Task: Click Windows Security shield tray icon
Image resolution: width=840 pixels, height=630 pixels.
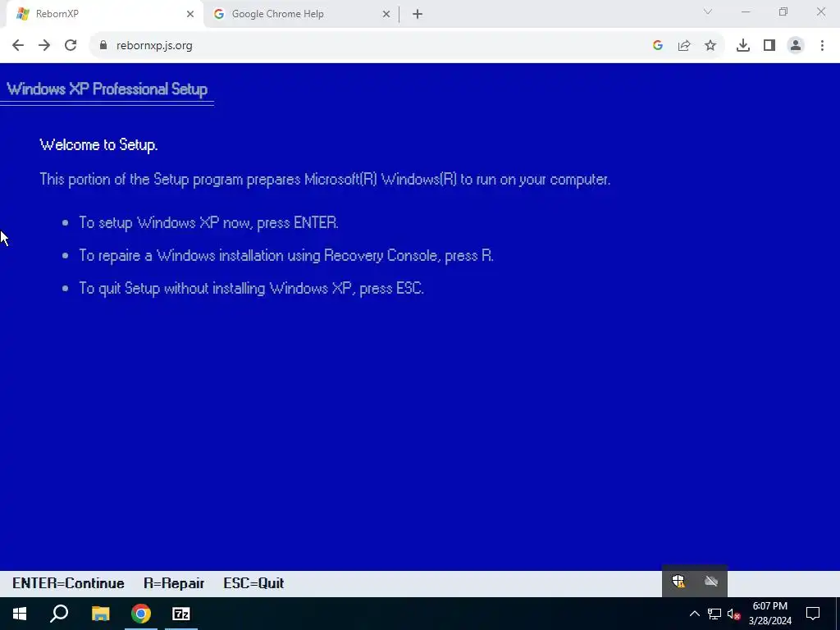Action: pos(678,582)
